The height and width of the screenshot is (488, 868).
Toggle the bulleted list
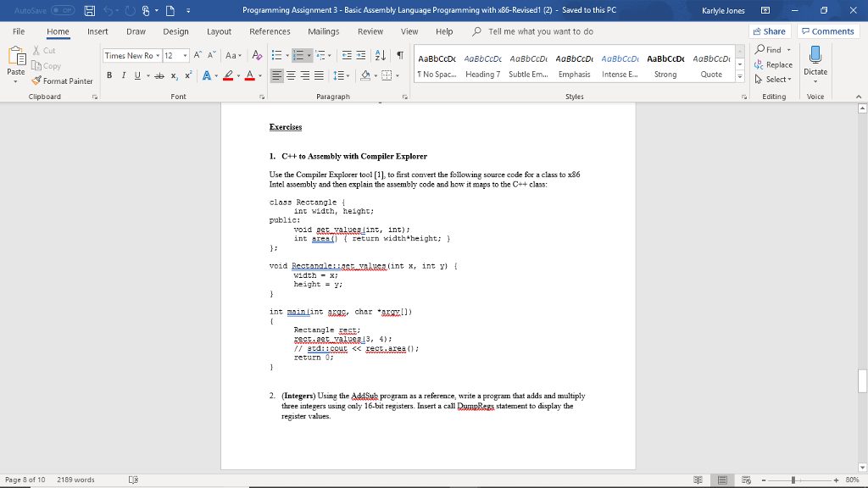pyautogui.click(x=276, y=56)
